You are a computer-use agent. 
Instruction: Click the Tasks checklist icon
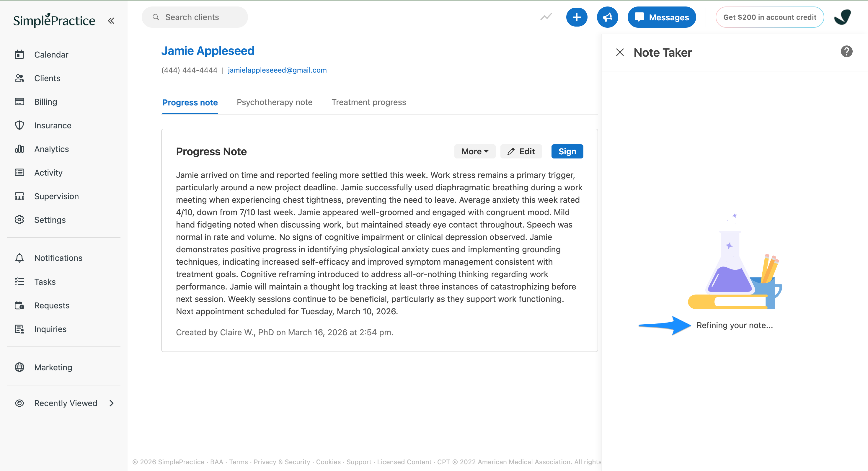[x=19, y=281]
